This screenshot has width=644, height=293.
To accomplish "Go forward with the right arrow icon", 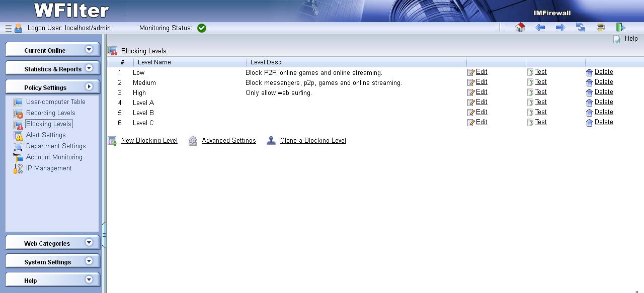I will [x=560, y=28].
